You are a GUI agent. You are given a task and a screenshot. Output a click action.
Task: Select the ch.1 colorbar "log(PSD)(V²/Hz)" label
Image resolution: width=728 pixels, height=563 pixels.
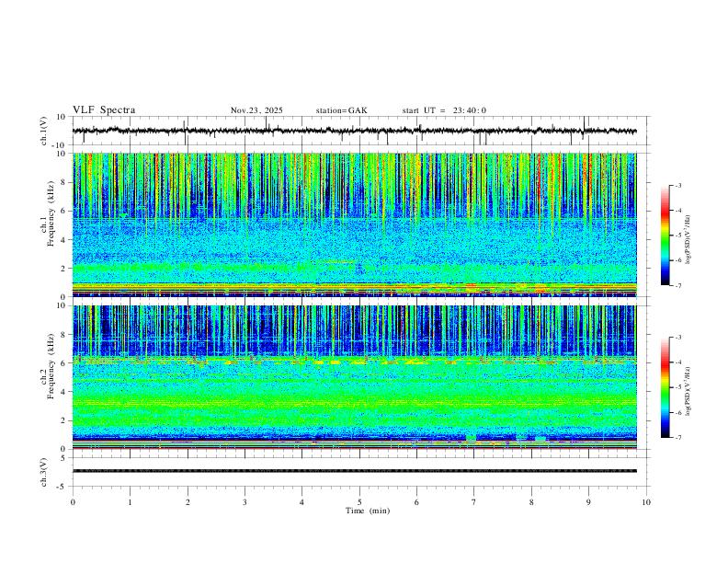coord(688,240)
